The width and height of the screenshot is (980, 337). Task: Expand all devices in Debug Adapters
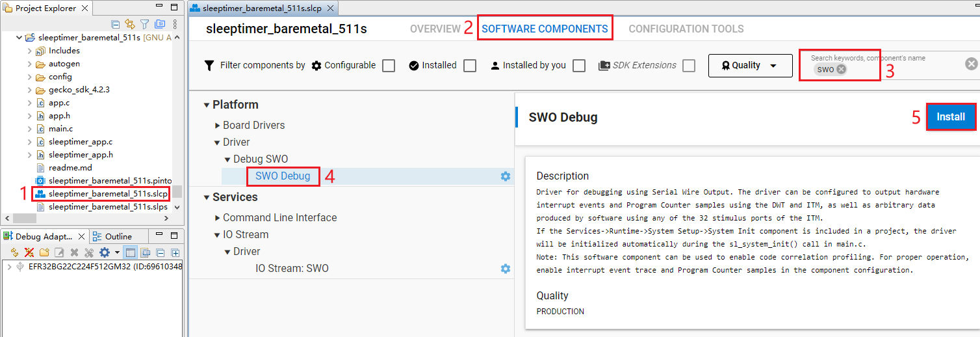[x=175, y=252]
